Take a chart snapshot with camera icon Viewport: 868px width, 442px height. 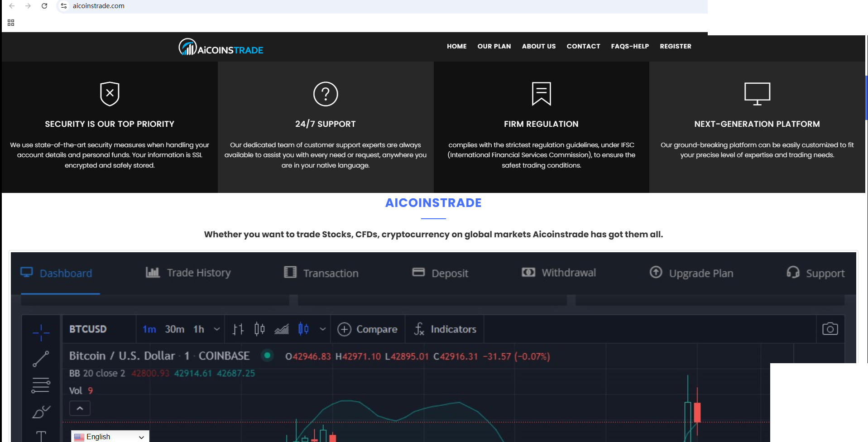pos(830,329)
